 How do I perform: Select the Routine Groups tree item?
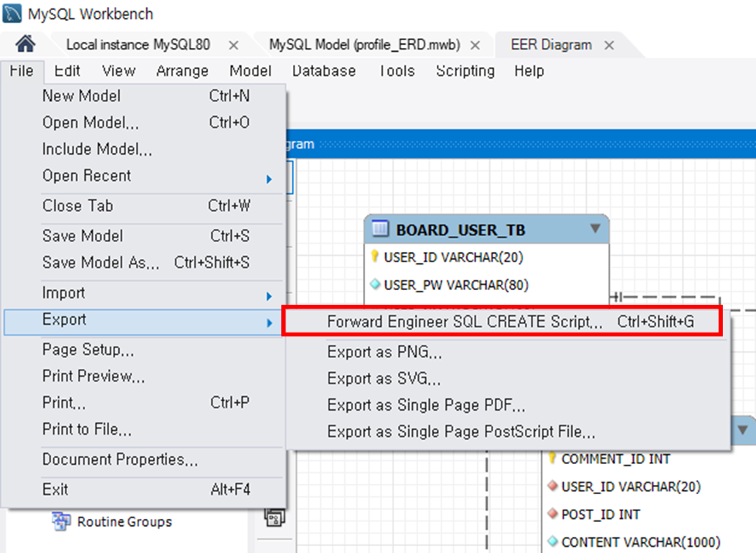coord(124,522)
